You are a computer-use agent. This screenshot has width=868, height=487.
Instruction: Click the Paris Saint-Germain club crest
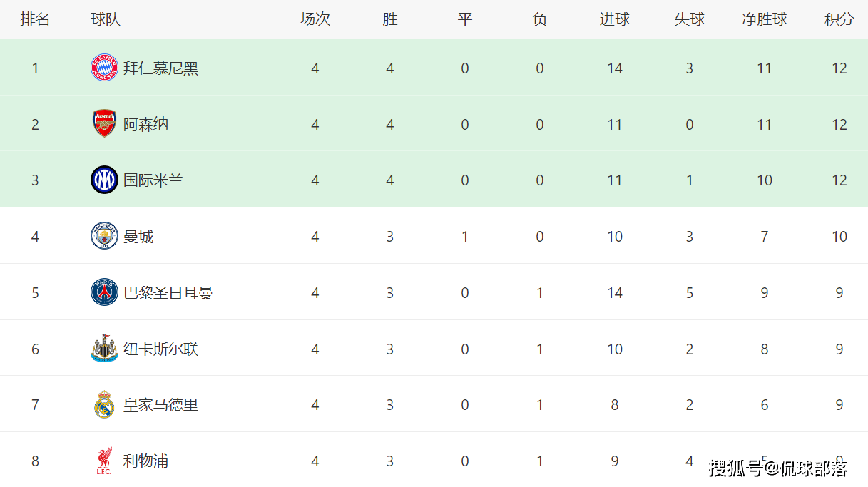tap(104, 292)
